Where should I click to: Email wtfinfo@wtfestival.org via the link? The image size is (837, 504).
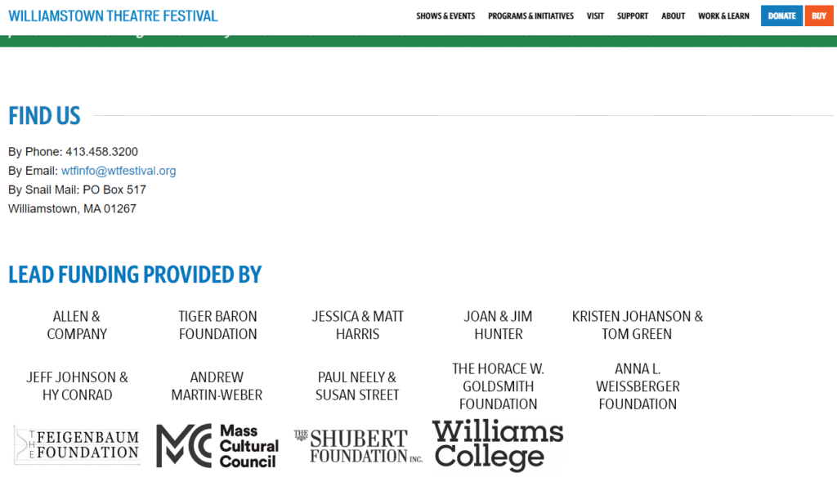pyautogui.click(x=119, y=171)
